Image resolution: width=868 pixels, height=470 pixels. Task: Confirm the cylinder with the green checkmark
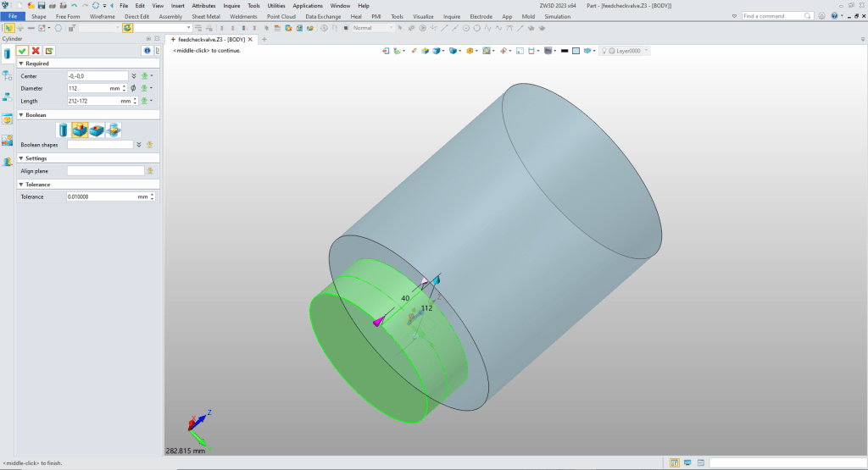(22, 51)
